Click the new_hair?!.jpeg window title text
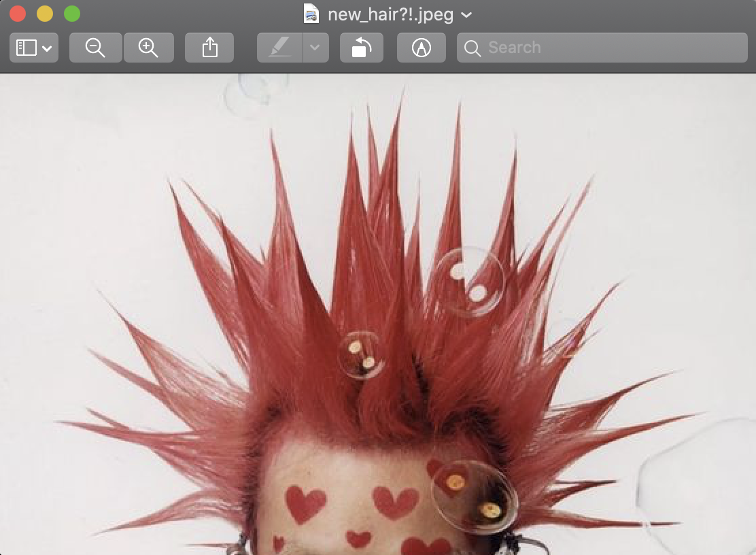756x555 pixels. (390, 14)
